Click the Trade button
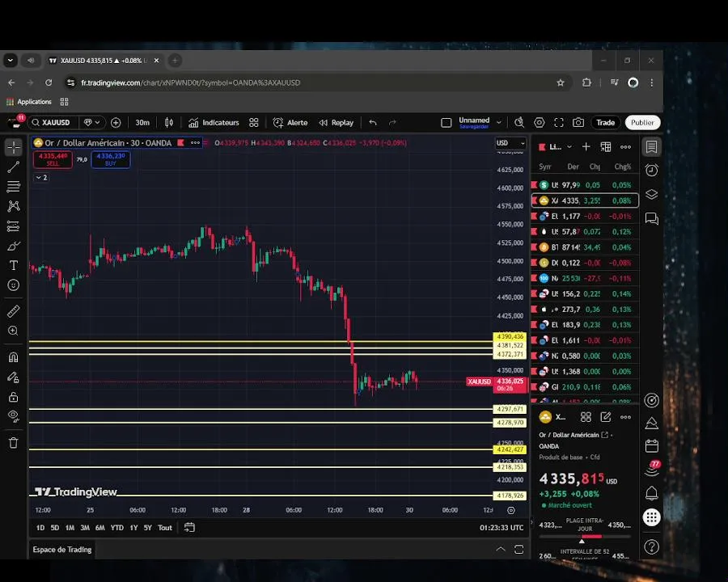 tap(605, 123)
